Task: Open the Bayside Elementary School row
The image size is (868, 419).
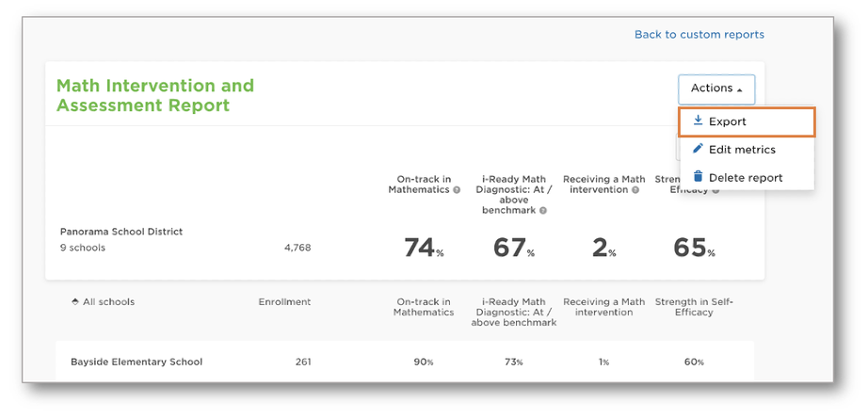Action: [x=405, y=362]
